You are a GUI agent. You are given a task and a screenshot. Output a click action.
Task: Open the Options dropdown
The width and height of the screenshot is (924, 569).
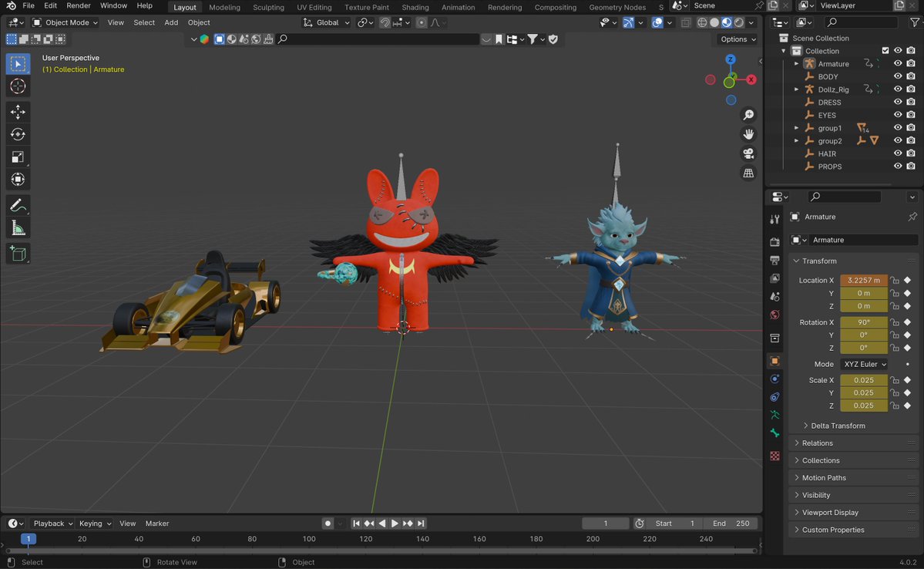coord(738,39)
